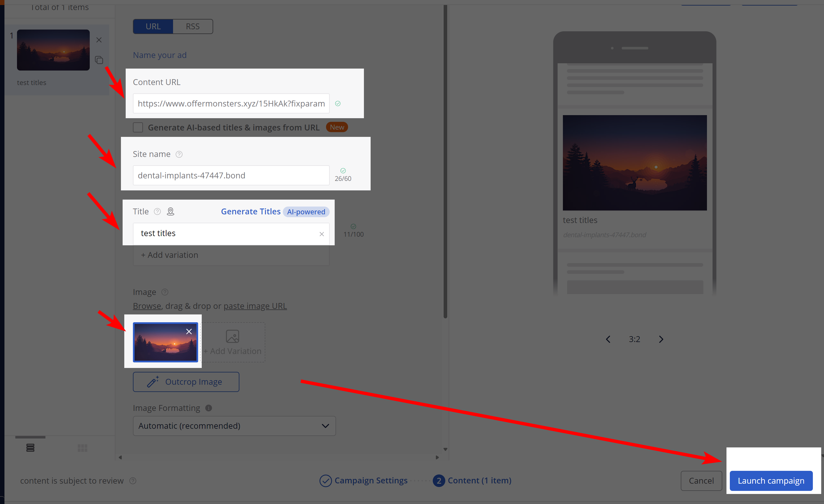Expand the Image Formatting Automatic dropdown
Image resolution: width=824 pixels, height=504 pixels.
point(234,426)
